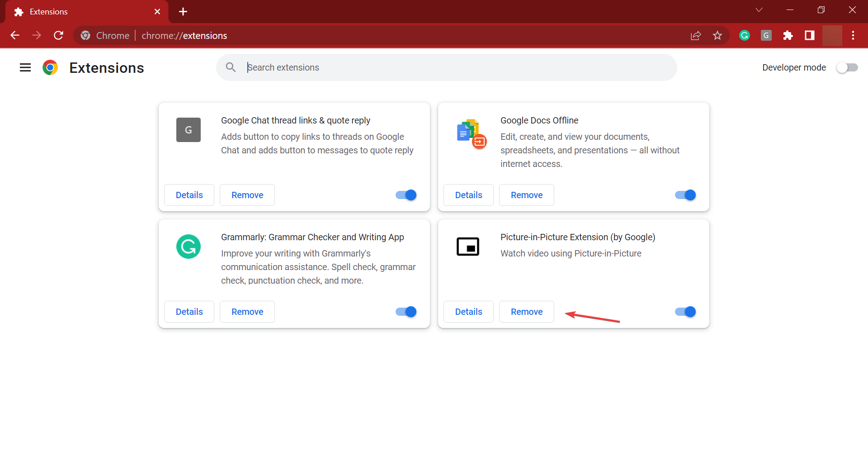Focus the Search extensions field
The image size is (868, 456).
447,67
